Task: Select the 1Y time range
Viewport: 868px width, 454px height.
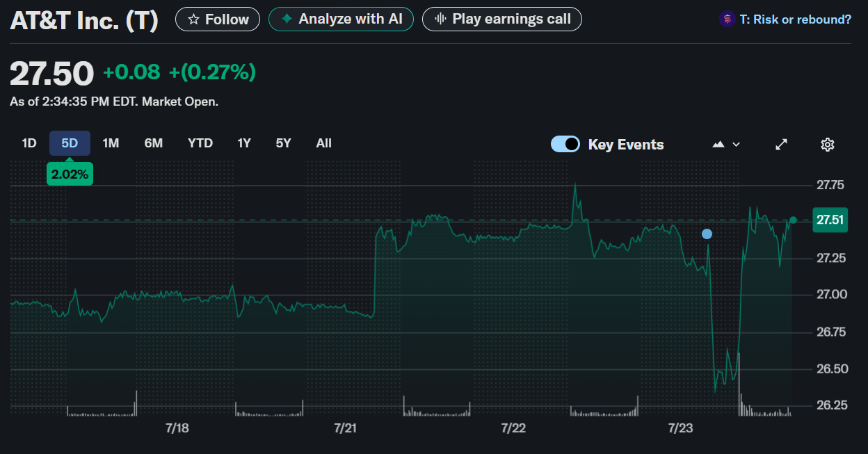Action: (244, 143)
